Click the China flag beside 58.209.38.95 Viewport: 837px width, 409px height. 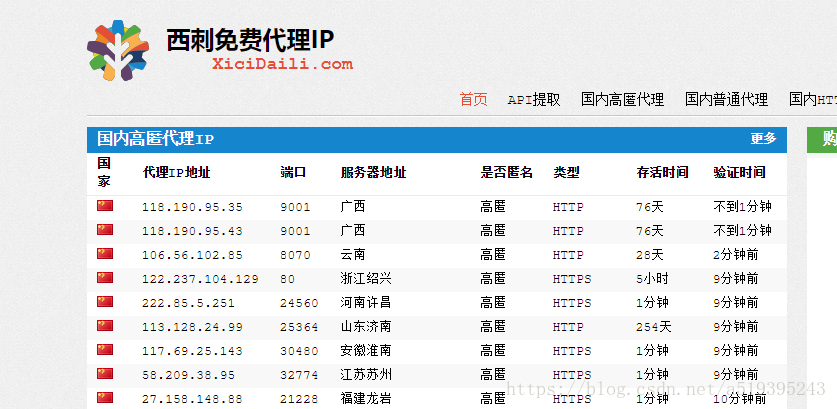[x=105, y=374]
